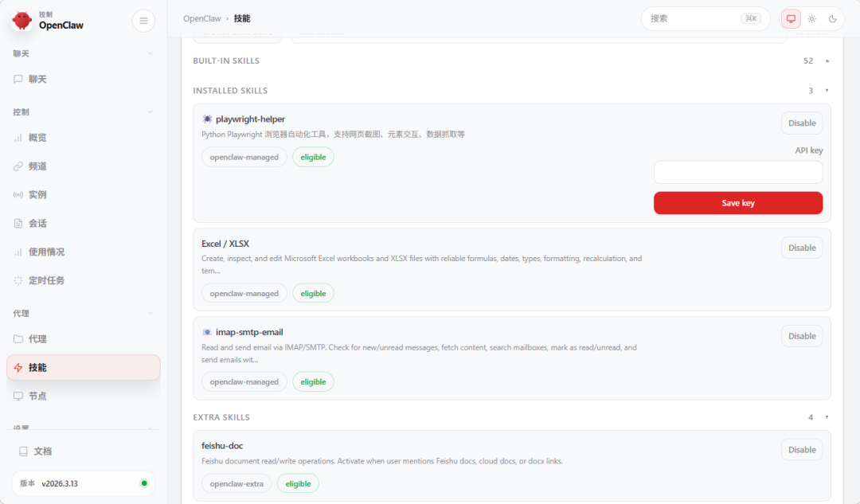Open 定时任务 scheduled tasks page
The width and height of the screenshot is (860, 504).
click(x=84, y=280)
